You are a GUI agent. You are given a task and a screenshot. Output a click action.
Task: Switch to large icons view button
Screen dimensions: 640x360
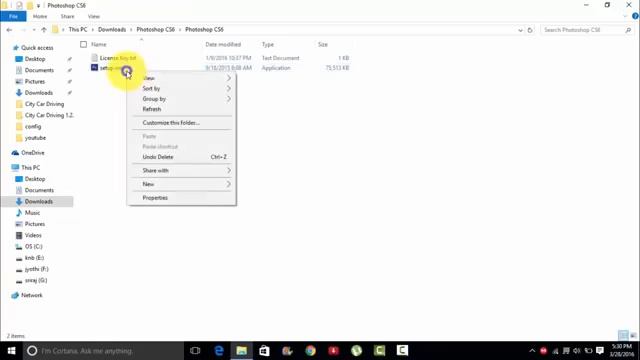633,336
